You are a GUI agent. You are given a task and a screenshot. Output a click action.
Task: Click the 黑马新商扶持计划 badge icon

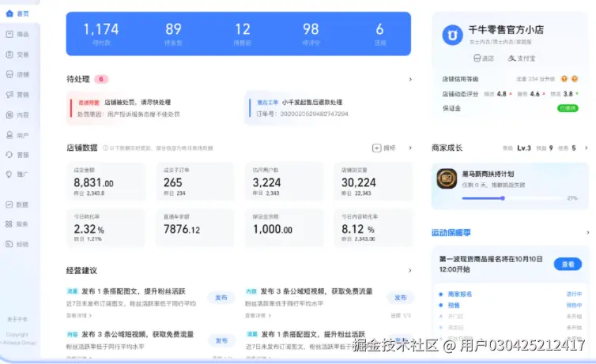pos(447,178)
